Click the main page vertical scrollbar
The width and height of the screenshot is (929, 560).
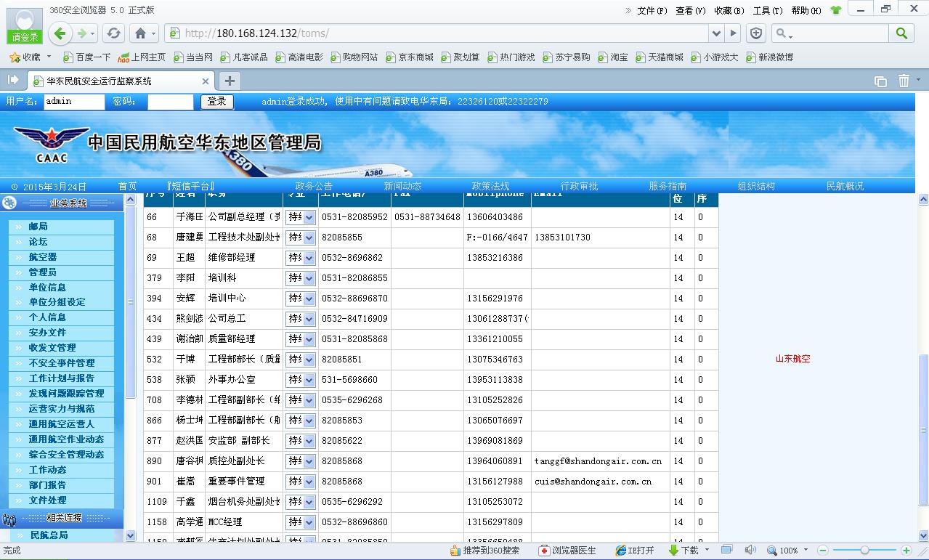click(x=923, y=429)
